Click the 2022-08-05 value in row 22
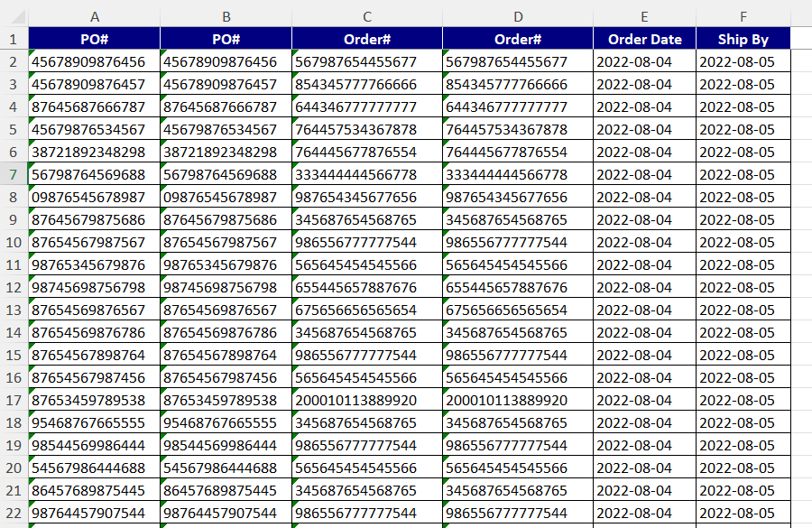 point(743,511)
